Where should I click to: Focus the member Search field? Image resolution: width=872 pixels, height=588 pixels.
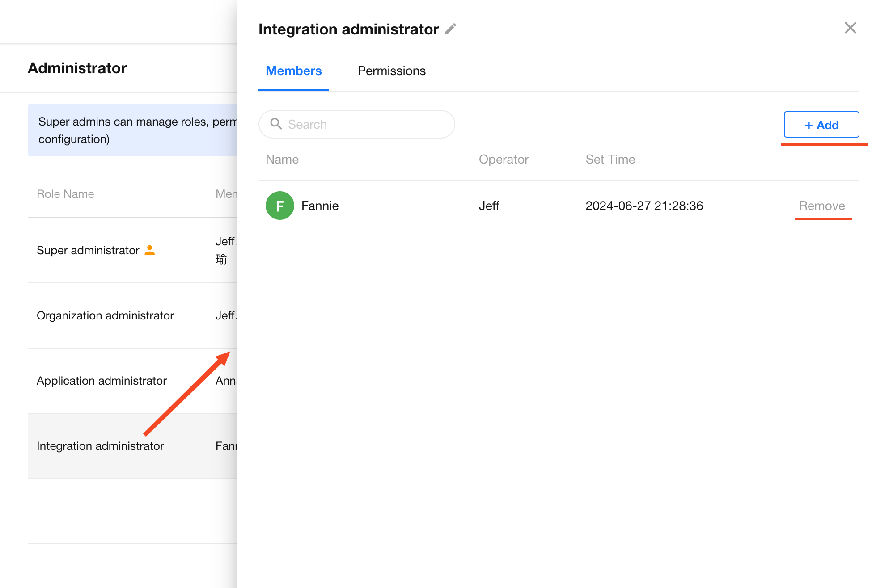[x=367, y=124]
